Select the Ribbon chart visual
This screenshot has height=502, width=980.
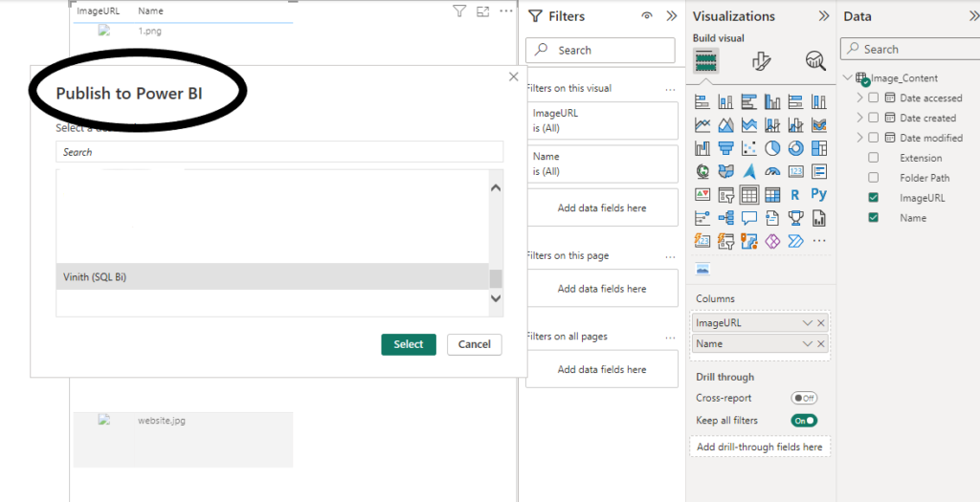click(819, 125)
